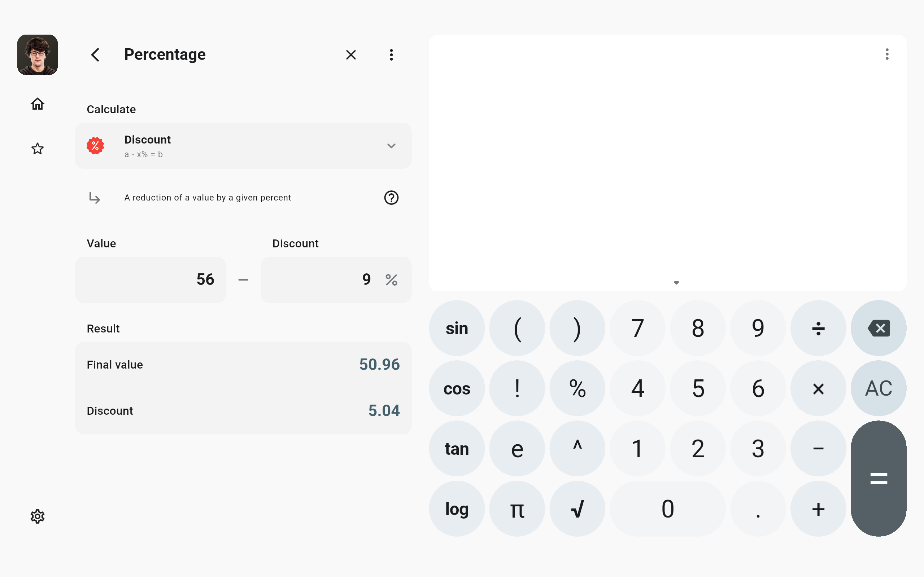Select the Value input field showing 56
Screen dimensions: 924x577
tap(151, 280)
